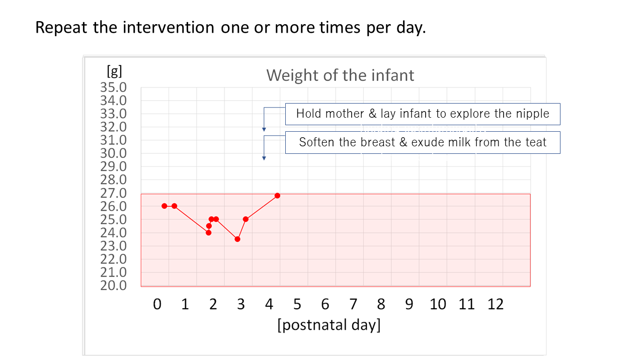644x362 pixels.
Task: Click the "[postnatal day]" x-axis title
Action: [x=329, y=325]
